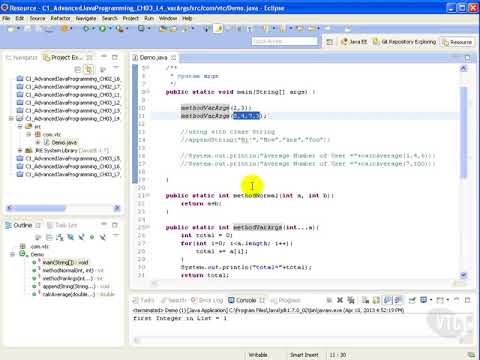Click the New file toolbar icon
This screenshot has height=360, width=480.
pos(11,29)
